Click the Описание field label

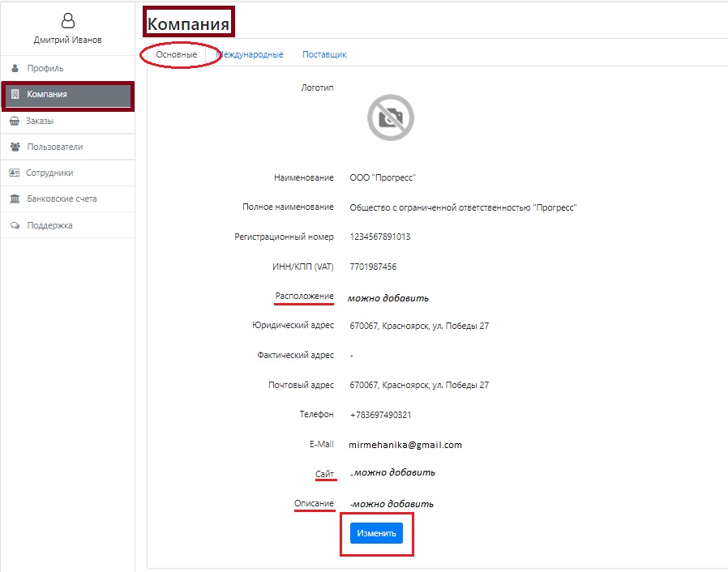point(314,503)
